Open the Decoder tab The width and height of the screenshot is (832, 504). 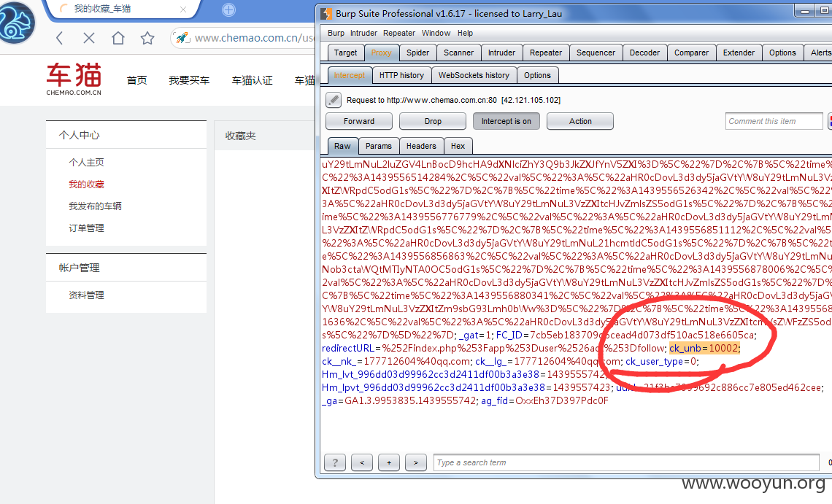[x=644, y=53]
